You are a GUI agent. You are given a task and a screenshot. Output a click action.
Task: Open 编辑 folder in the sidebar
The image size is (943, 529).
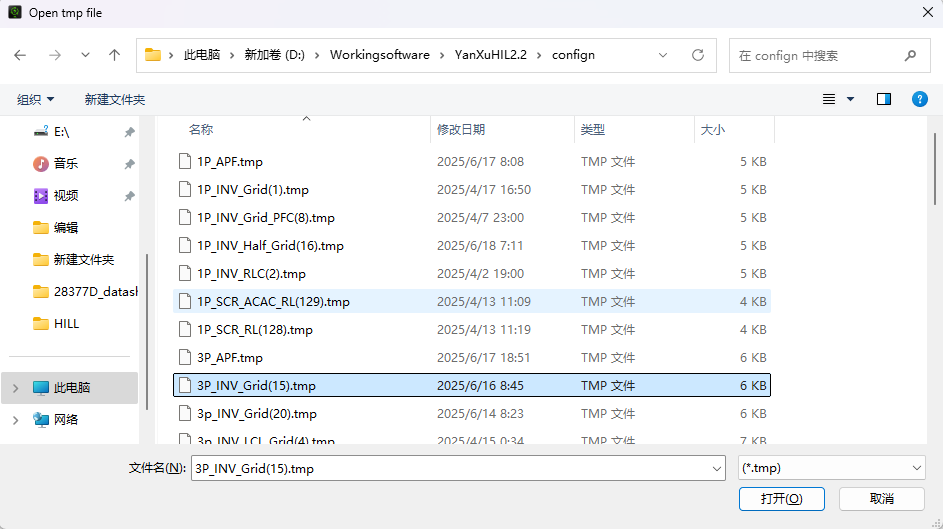click(x=66, y=227)
